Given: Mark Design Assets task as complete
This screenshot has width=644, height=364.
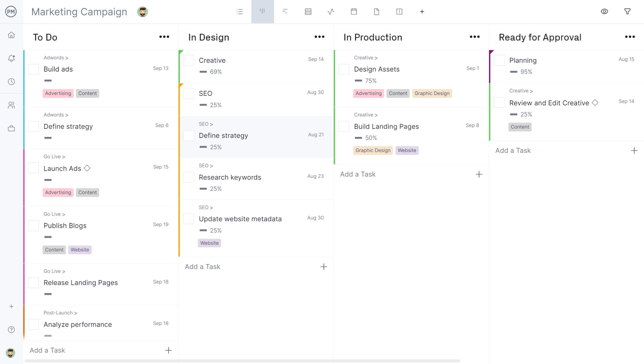Looking at the screenshot, I should click(x=344, y=69).
